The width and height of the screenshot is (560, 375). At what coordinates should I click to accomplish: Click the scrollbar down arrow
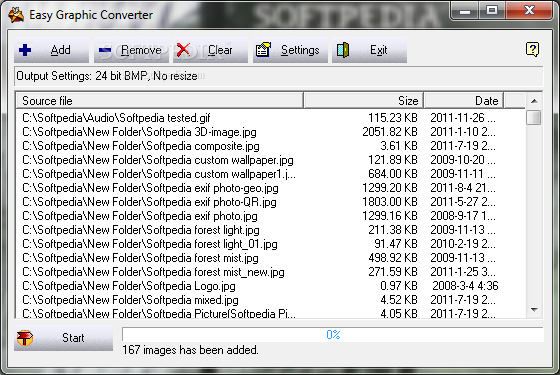click(534, 310)
